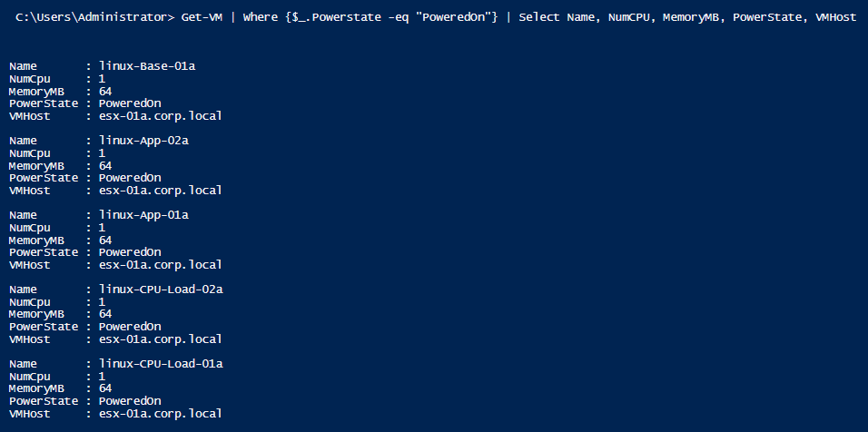Click the linux-Base-01a VM name

(x=147, y=66)
